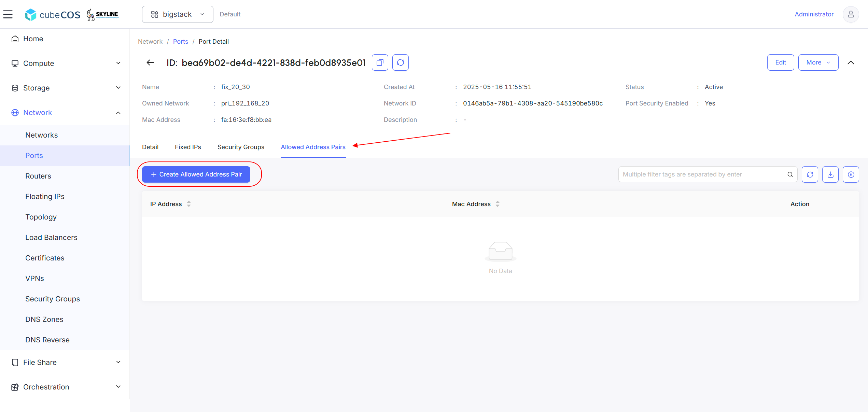Open DNS Zones in the sidebar
The height and width of the screenshot is (412, 868).
65,319
